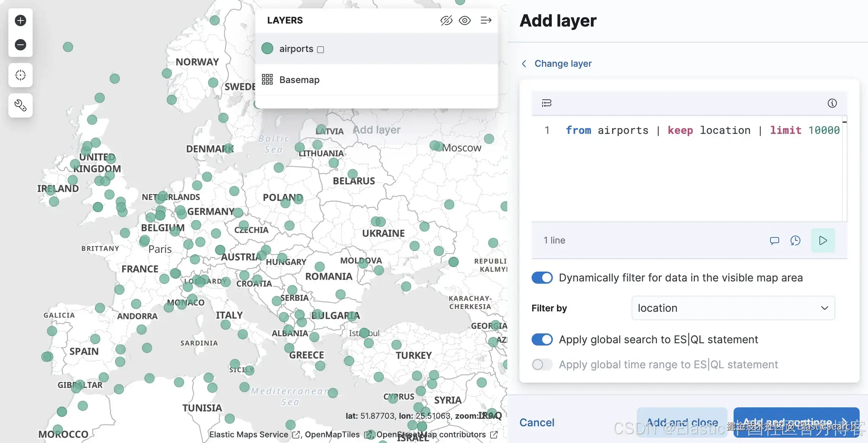This screenshot has width=868, height=443.
Task: Show all layers with eye icon
Action: [465, 20]
